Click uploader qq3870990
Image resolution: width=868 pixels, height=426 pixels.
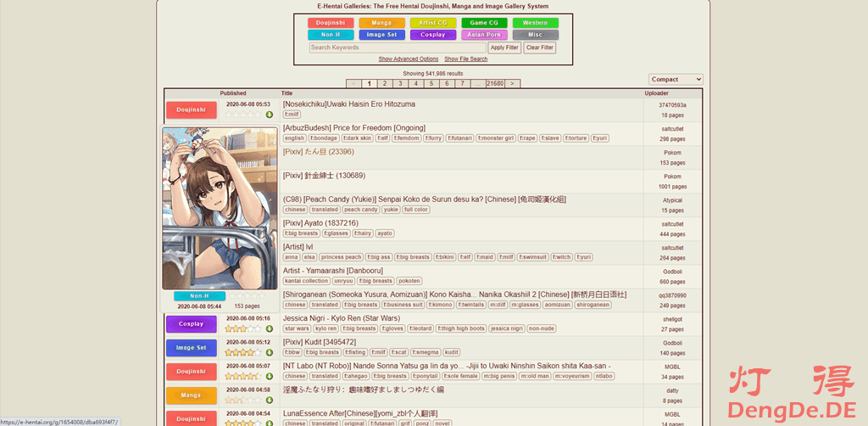[672, 295]
